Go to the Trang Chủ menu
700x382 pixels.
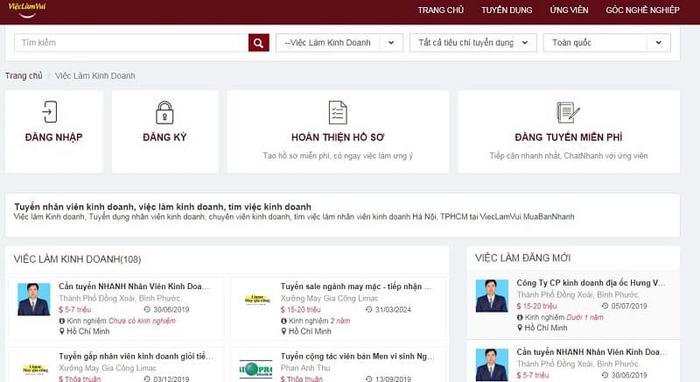click(441, 10)
